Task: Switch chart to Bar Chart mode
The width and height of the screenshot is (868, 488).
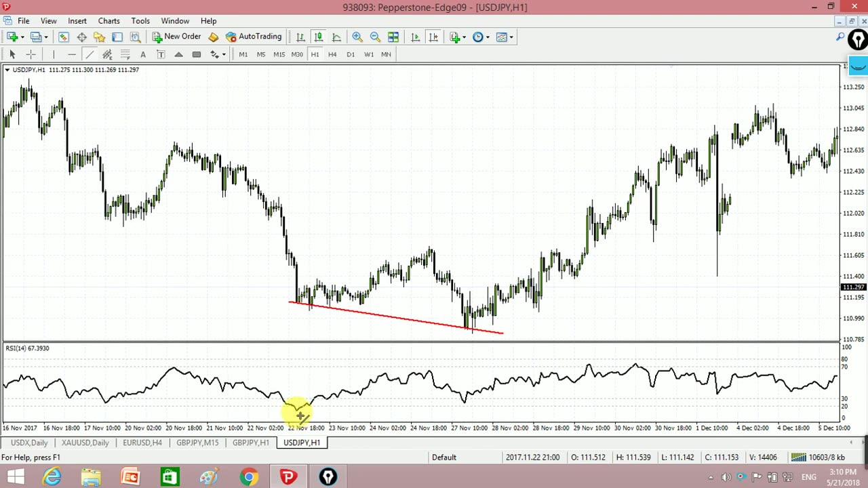Action: click(300, 37)
